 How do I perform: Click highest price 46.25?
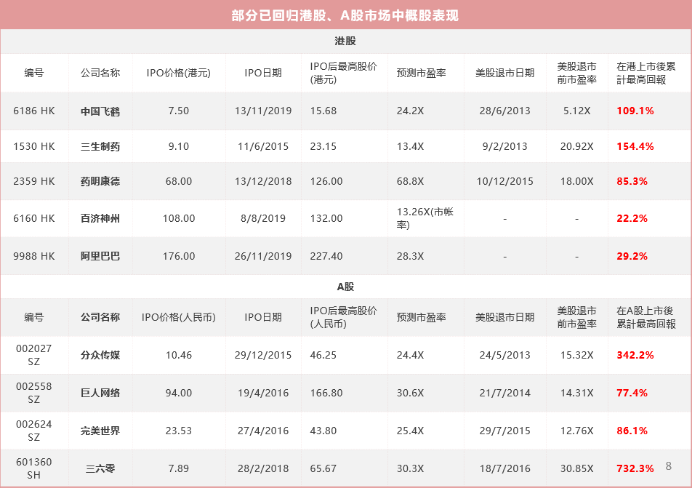coord(323,355)
